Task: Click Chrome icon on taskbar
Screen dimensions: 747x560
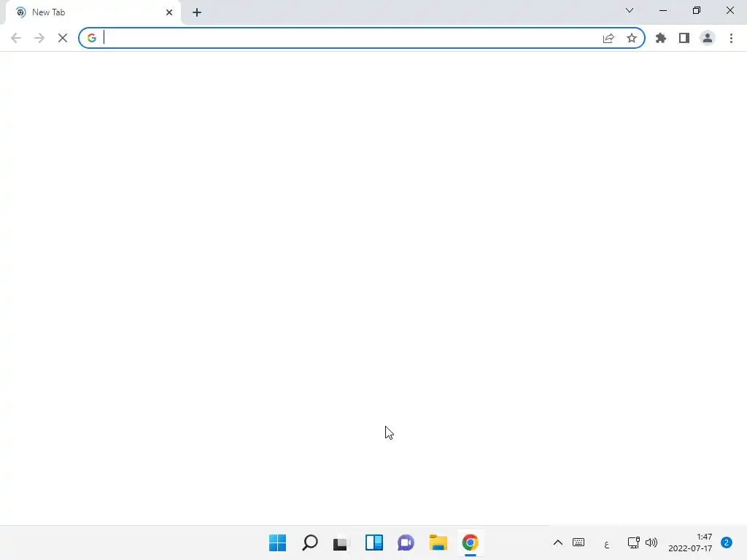Action: tap(471, 542)
